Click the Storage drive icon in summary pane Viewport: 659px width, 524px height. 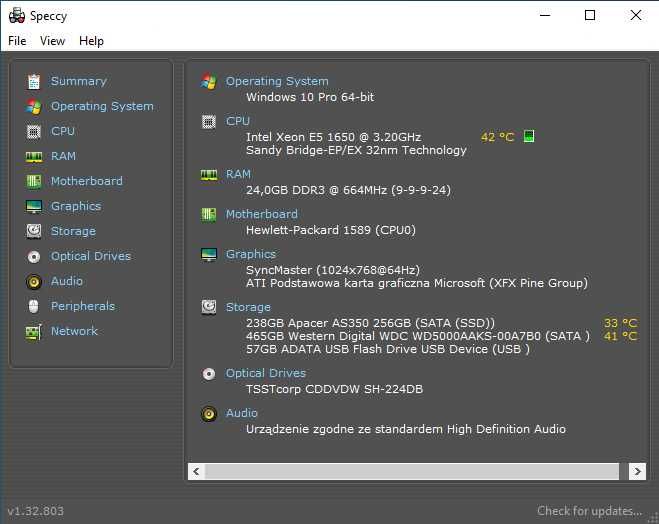pyautogui.click(x=208, y=307)
